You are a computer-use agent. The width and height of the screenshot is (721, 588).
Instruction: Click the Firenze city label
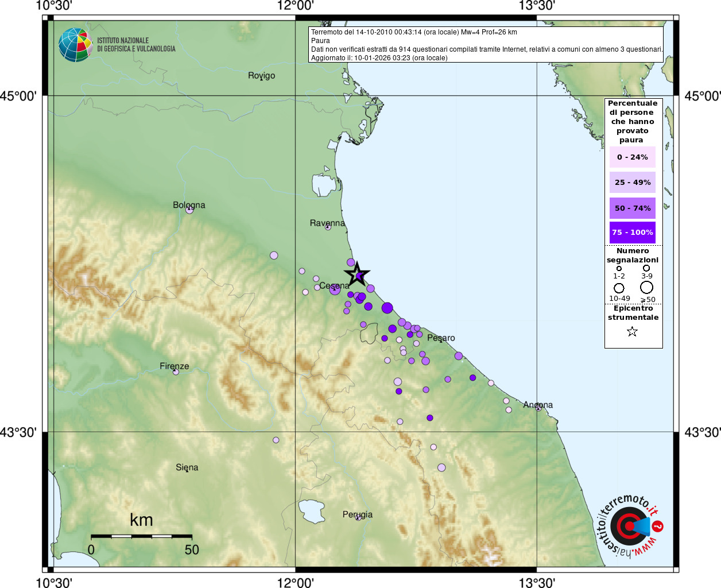pyautogui.click(x=174, y=366)
